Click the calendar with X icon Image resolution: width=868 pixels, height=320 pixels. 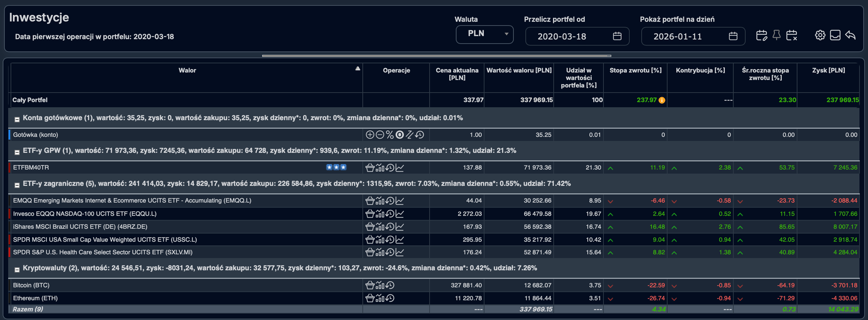point(792,36)
